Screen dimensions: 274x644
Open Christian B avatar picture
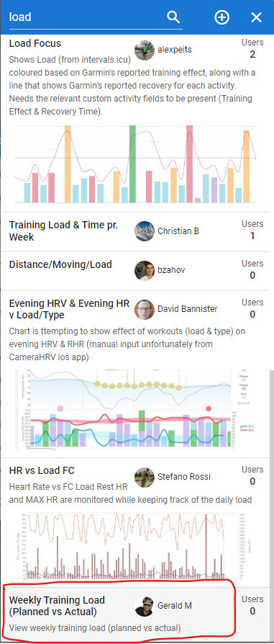tap(145, 231)
